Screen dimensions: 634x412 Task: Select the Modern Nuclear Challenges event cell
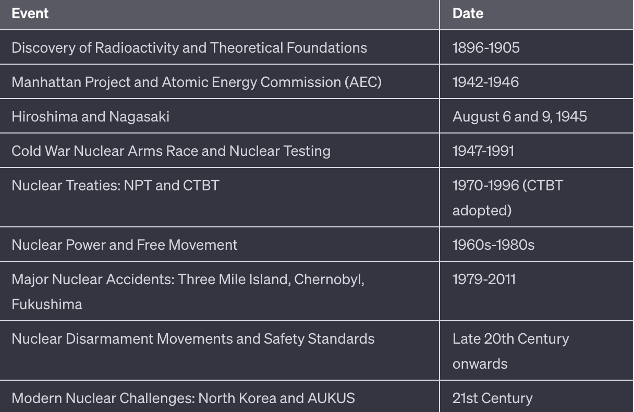tap(183, 398)
